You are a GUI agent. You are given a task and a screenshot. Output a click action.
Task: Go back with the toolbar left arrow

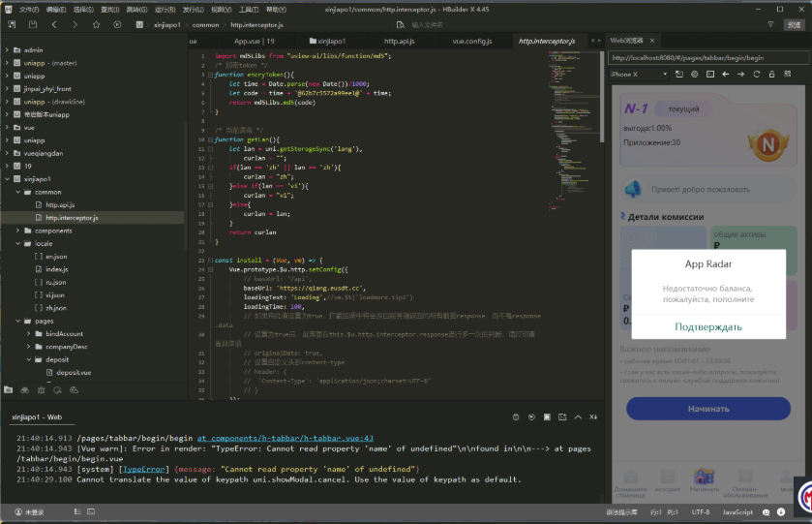coord(54,24)
